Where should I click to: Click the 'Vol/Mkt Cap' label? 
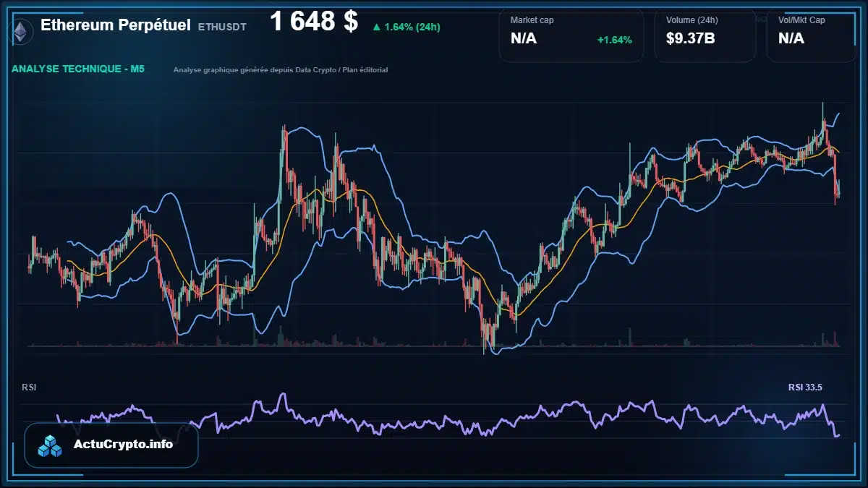pyautogui.click(x=801, y=20)
